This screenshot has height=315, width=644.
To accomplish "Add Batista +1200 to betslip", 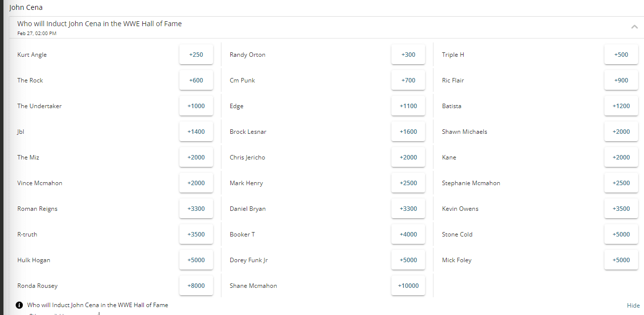I will (621, 106).
